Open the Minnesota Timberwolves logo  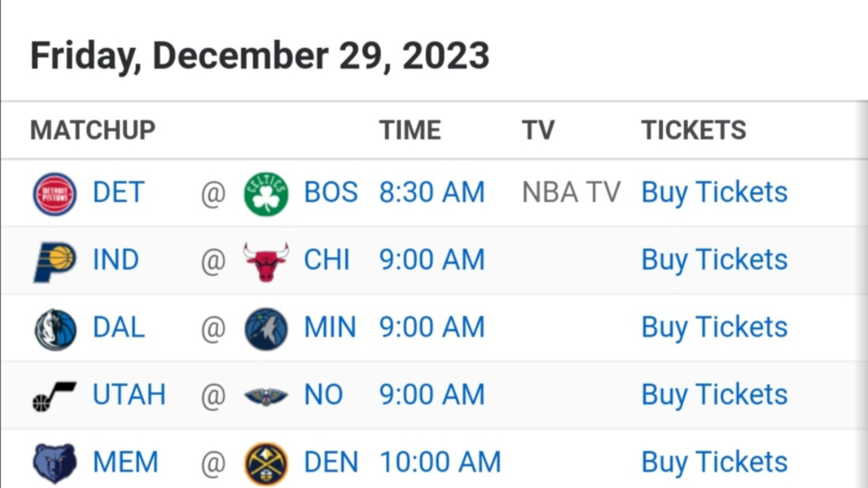tap(266, 329)
